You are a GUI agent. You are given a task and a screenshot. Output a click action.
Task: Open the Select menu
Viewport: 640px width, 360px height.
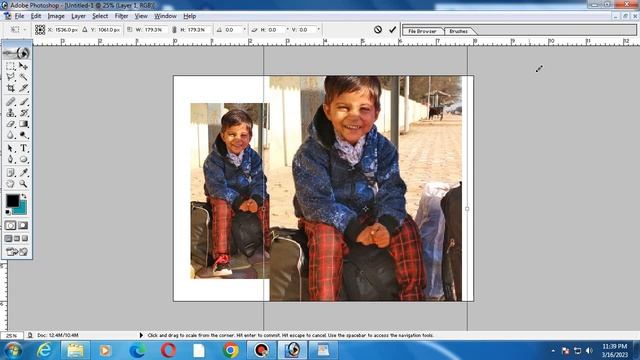coord(100,16)
